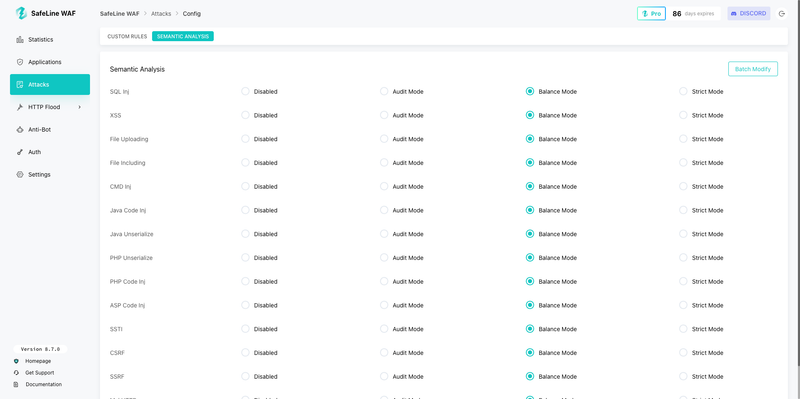Set CMD Inj to Disabled
The image size is (800, 399).
pyautogui.click(x=245, y=186)
